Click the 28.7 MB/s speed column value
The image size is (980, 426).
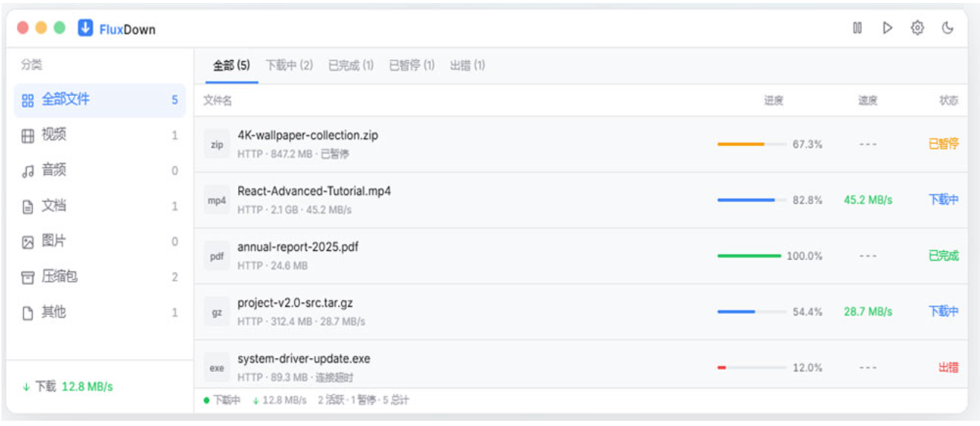coord(868,311)
